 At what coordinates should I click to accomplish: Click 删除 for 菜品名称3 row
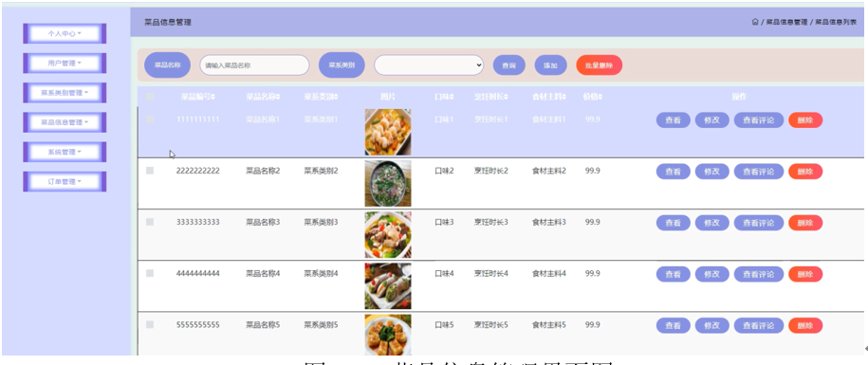click(805, 223)
